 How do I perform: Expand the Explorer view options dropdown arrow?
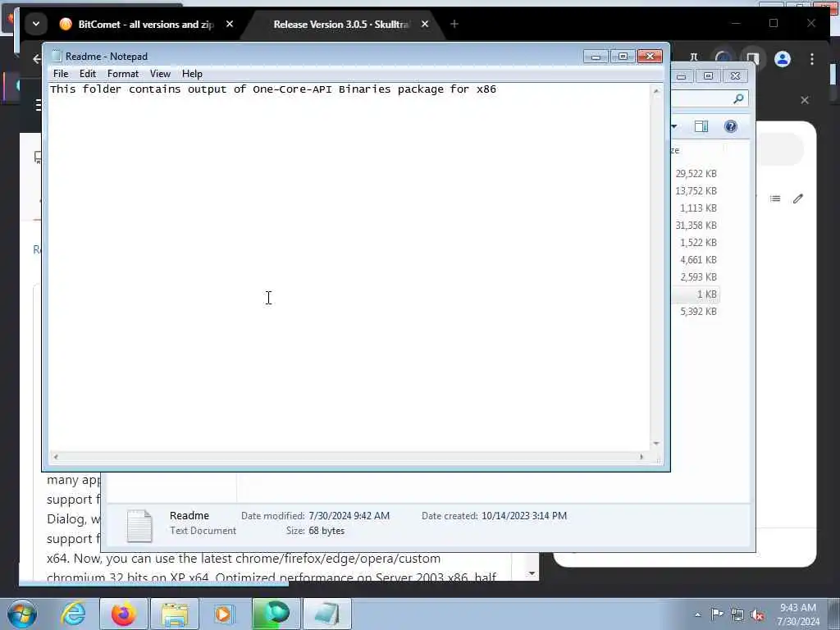pyautogui.click(x=674, y=126)
